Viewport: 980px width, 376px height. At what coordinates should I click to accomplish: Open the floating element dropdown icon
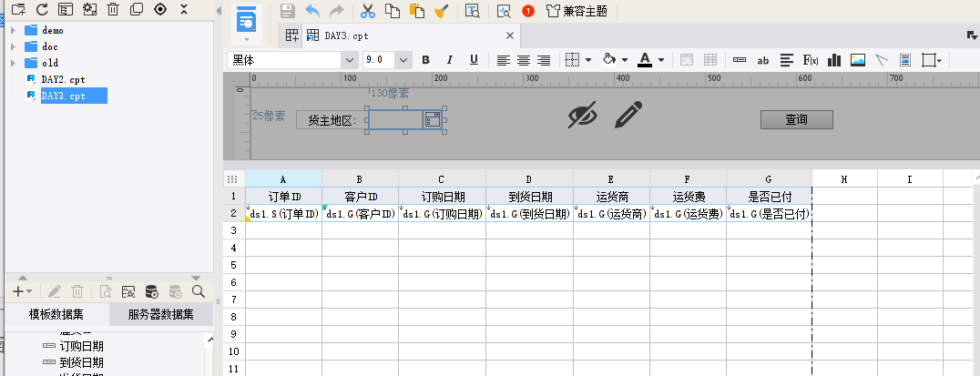click(931, 60)
